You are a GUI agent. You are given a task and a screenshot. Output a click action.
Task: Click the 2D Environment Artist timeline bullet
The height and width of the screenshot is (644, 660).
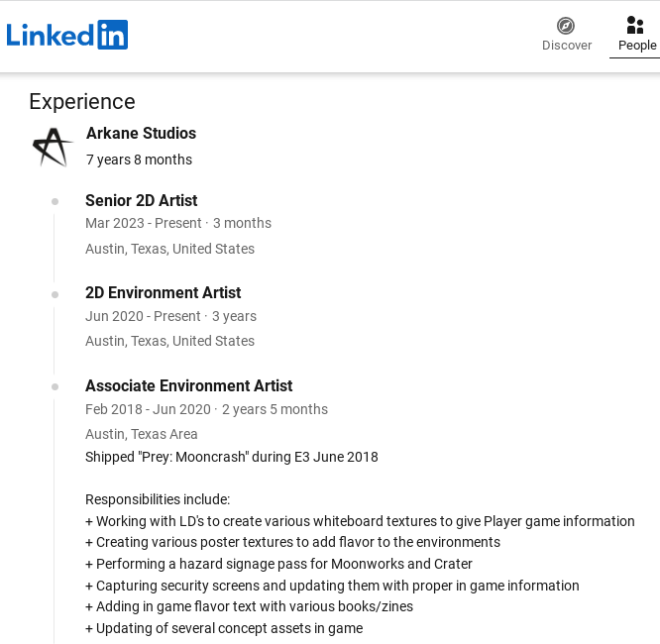pos(55,293)
